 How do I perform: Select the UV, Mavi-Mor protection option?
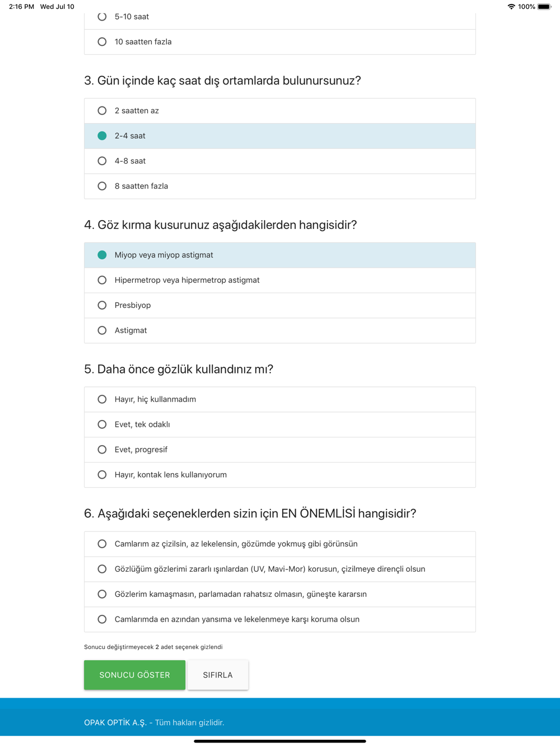[x=102, y=569]
